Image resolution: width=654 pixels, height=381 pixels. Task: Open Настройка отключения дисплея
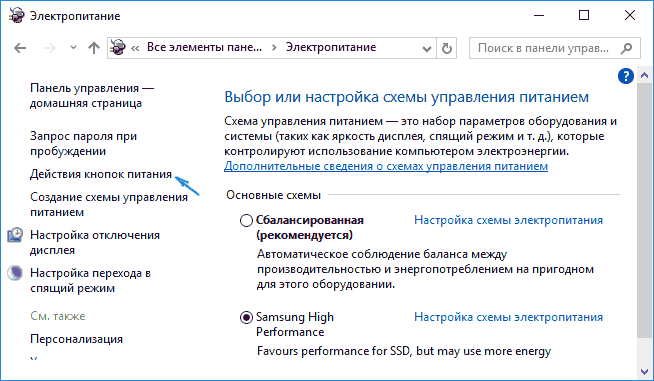coord(95,242)
